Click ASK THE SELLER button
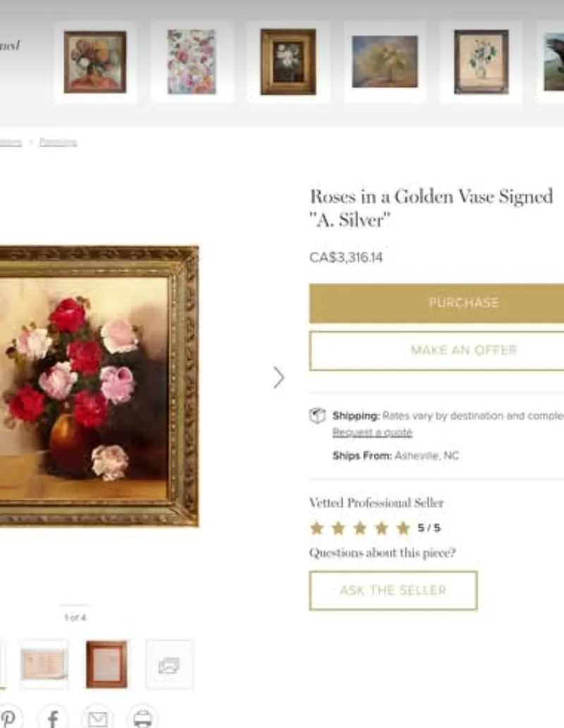Viewport: 564px width, 728px height. coord(393,591)
